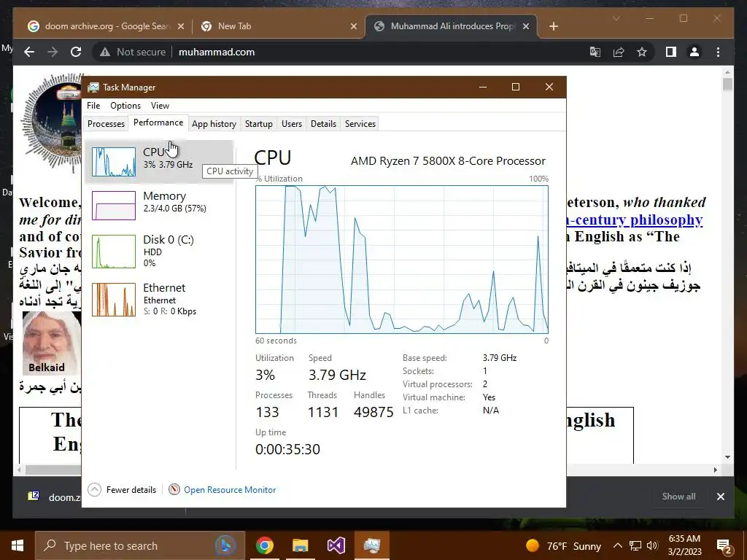This screenshot has height=560, width=747.
Task: Click the Not secure warning icon
Action: (x=105, y=52)
